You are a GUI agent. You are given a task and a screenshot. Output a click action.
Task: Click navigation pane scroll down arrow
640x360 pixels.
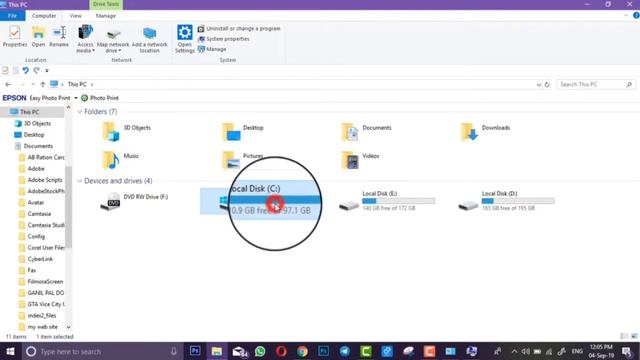pyautogui.click(x=68, y=327)
